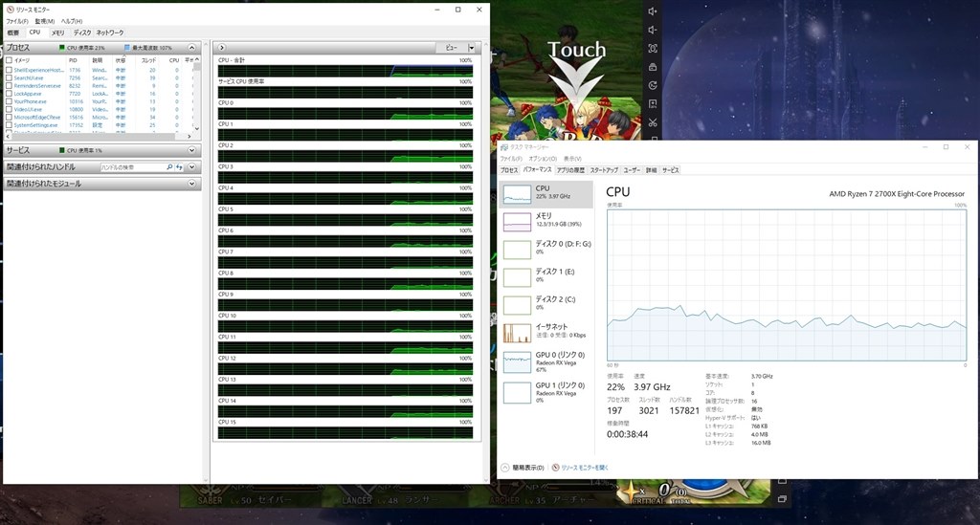Click the collapse-arrow icon next to 簡易表示

coord(505,468)
